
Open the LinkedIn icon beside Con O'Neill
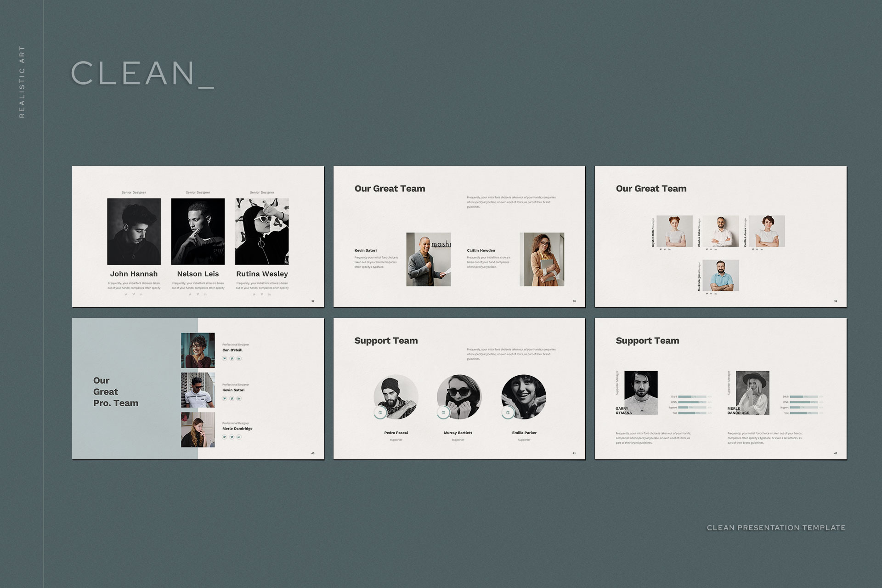[x=239, y=358]
